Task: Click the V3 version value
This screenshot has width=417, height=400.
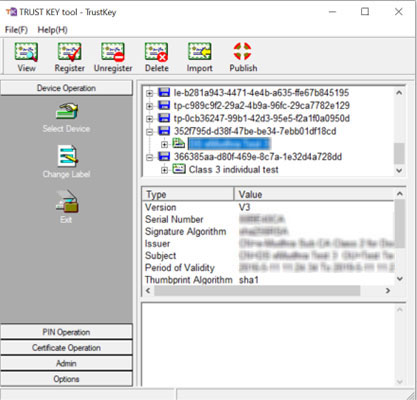Action: pyautogui.click(x=244, y=207)
